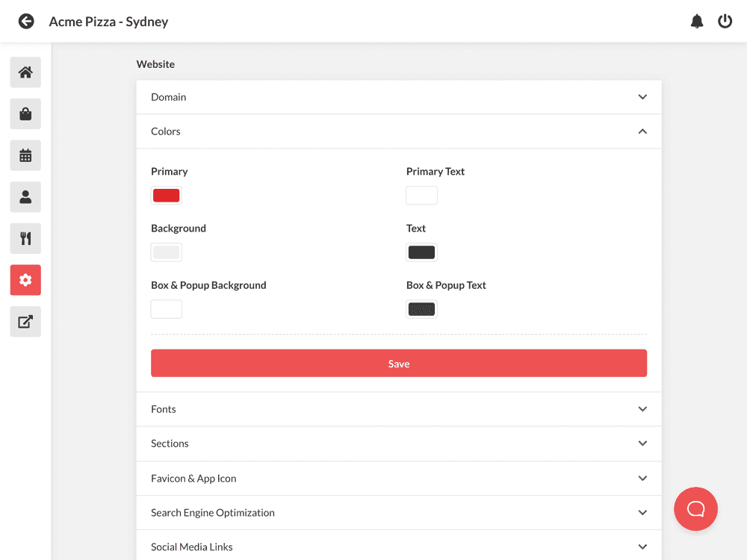Open the orders shopping bag icon
747x560 pixels.
click(x=25, y=114)
